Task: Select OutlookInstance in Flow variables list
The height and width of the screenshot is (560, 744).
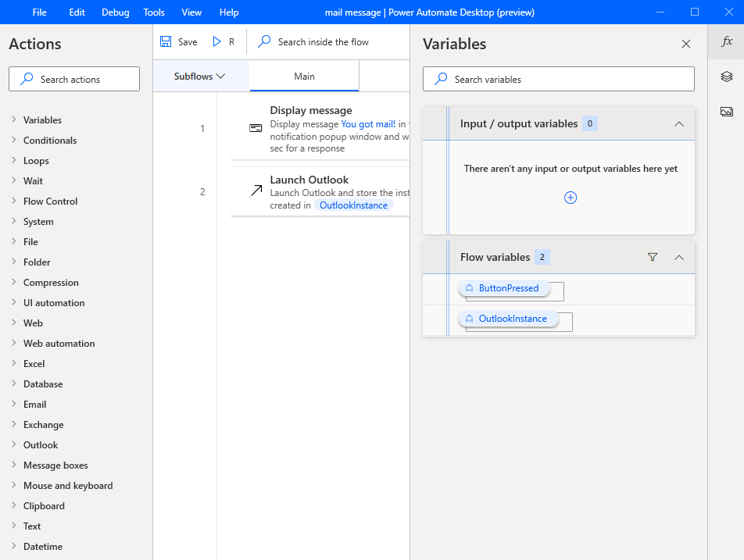Action: [x=509, y=318]
